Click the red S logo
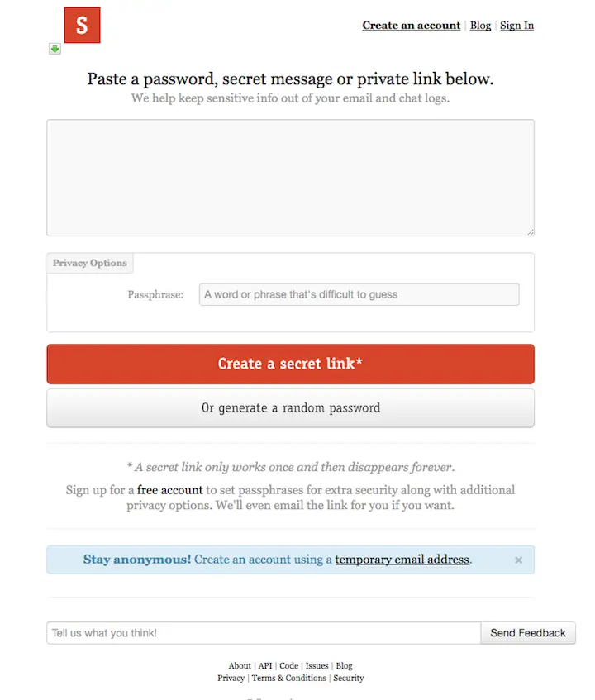Screen dimensions: 595x700 pyautogui.click(x=82, y=25)
